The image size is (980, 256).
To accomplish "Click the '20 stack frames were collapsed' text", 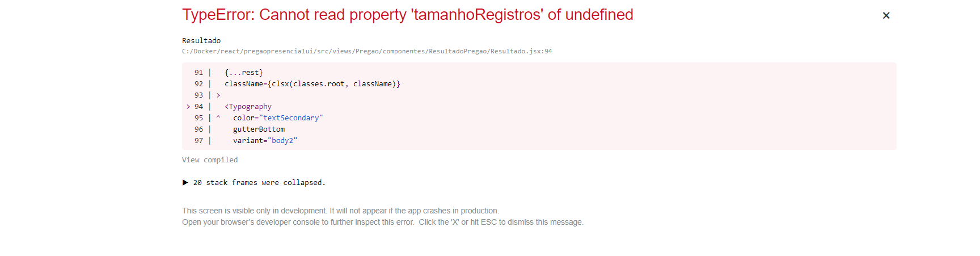I will click(259, 183).
